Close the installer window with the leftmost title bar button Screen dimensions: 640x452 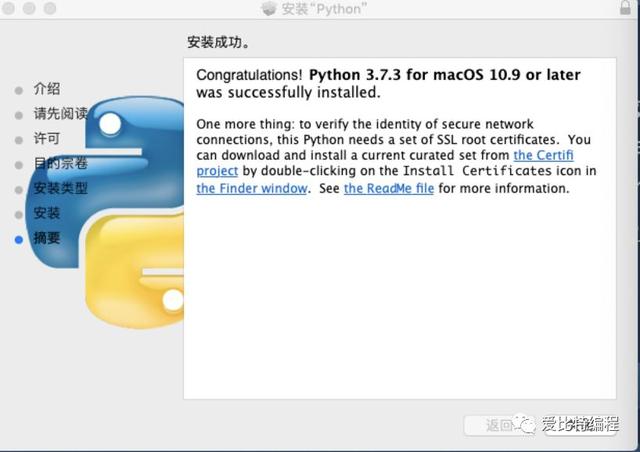coord(8,8)
